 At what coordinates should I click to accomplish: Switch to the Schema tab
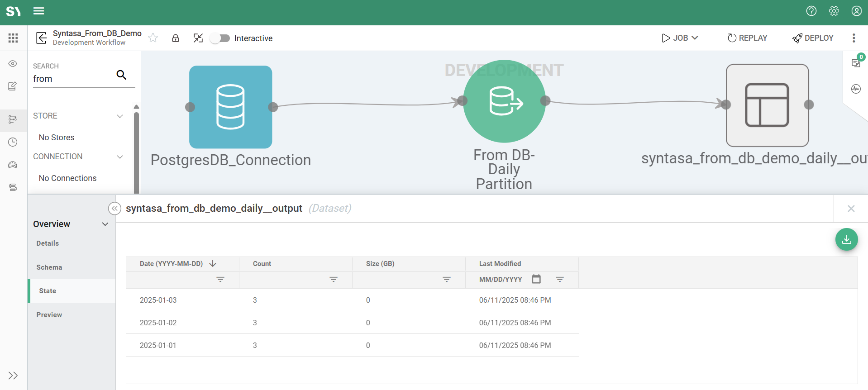[x=49, y=267]
